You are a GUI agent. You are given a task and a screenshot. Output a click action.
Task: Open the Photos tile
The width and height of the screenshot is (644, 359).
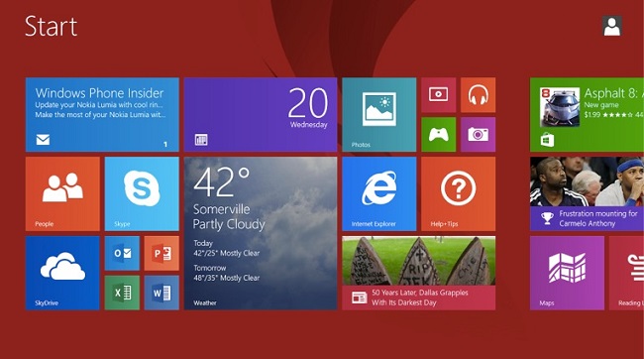[379, 115]
